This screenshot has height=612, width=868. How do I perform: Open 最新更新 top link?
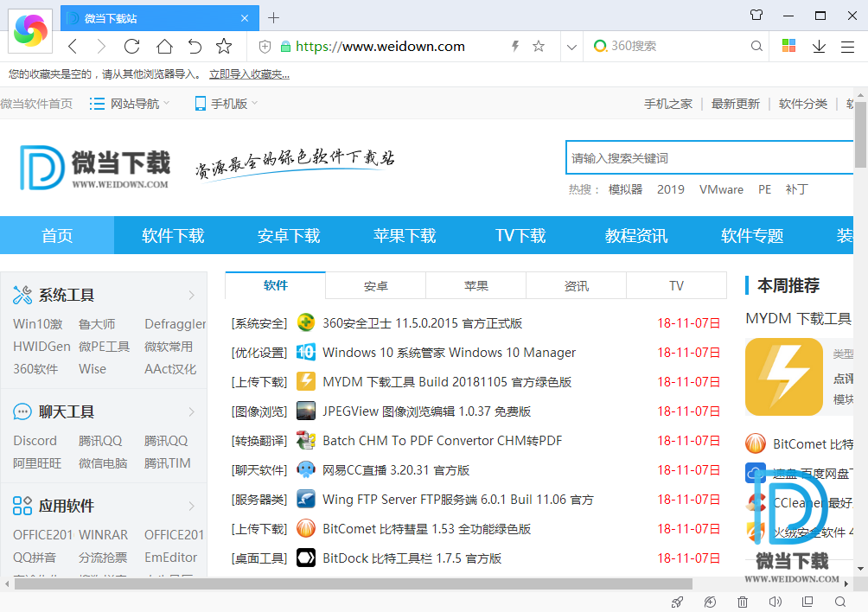(x=735, y=104)
